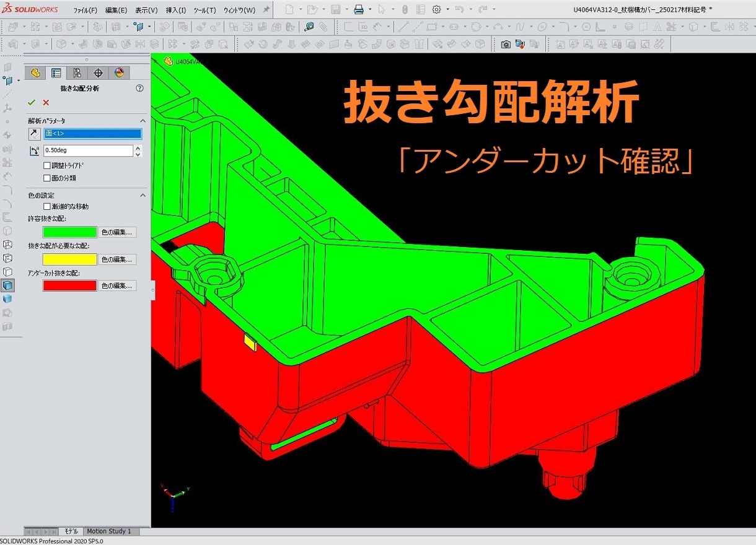The height and width of the screenshot is (545, 756).
Task: Click yellow 抜き勾配が必要な勾配 color swatch
Action: tap(70, 259)
